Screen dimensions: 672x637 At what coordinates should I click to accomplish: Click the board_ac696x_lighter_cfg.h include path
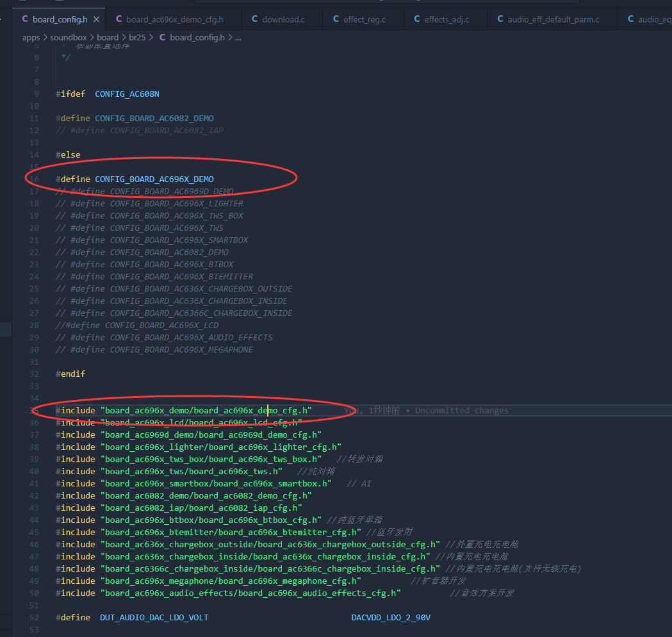(x=221, y=447)
